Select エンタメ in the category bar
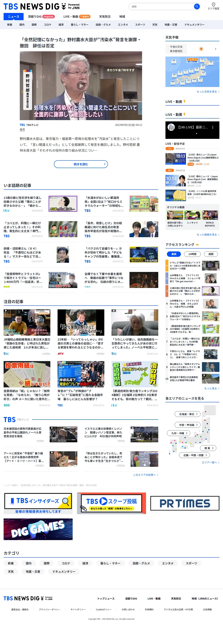 click(123, 24)
